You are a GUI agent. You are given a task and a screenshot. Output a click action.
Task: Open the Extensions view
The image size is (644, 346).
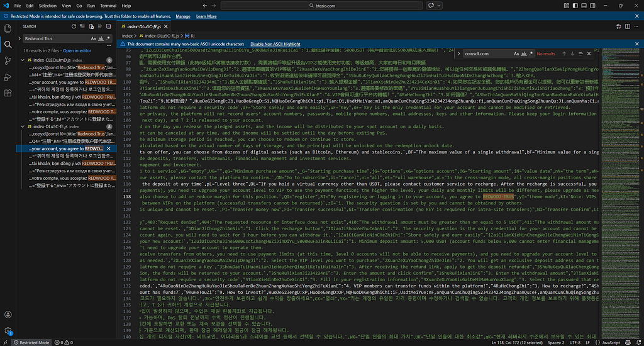[8, 93]
